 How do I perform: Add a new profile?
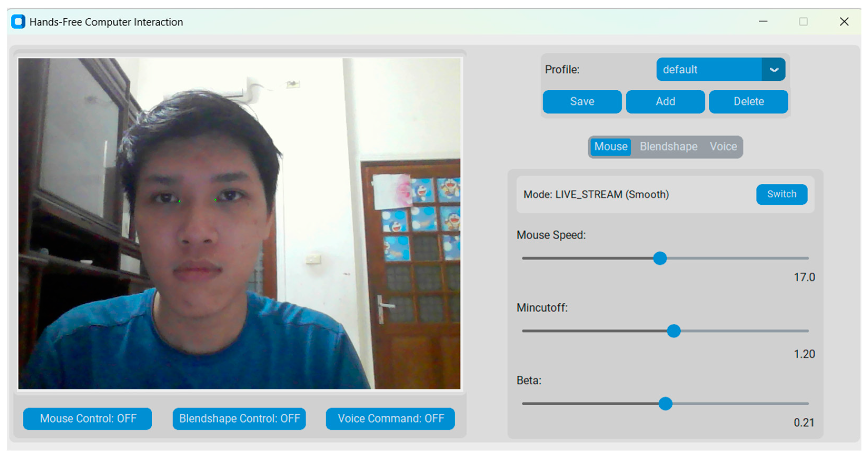point(665,101)
